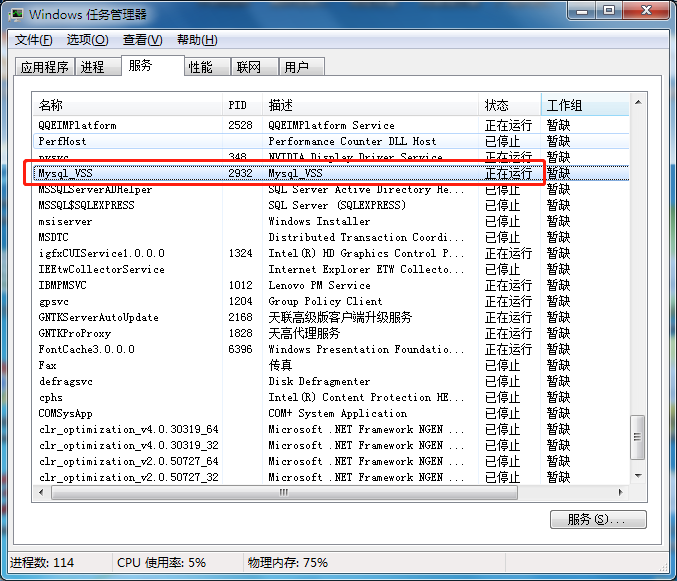Screen dimensions: 677x581
Task: Switch to the 联网 tab
Action: point(249,67)
